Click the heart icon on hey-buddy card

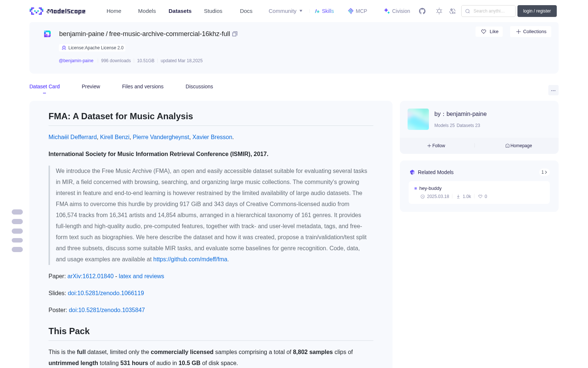[x=480, y=197]
